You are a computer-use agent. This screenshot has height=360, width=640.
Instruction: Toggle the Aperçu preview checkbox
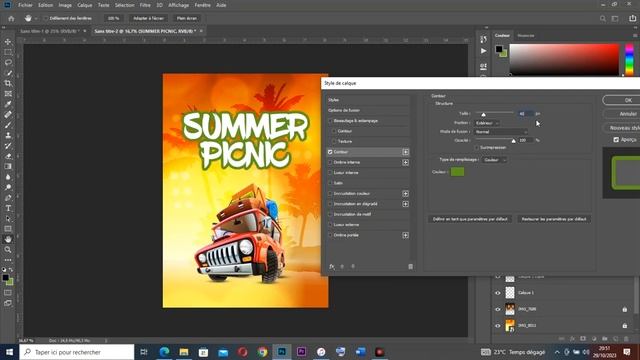click(616, 140)
